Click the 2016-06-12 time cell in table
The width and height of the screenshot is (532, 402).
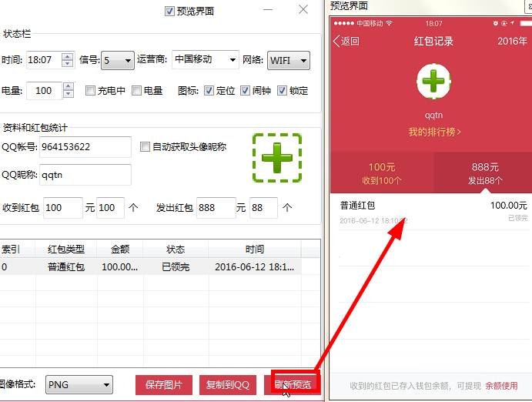pos(255,267)
